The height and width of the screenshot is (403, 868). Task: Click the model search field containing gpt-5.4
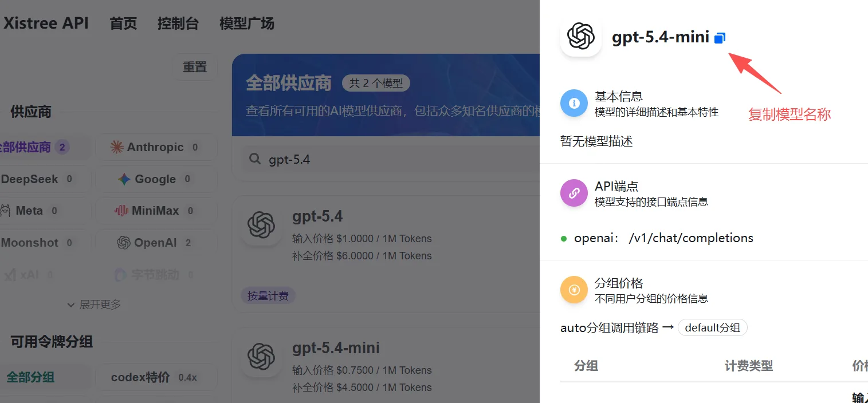[x=390, y=159]
